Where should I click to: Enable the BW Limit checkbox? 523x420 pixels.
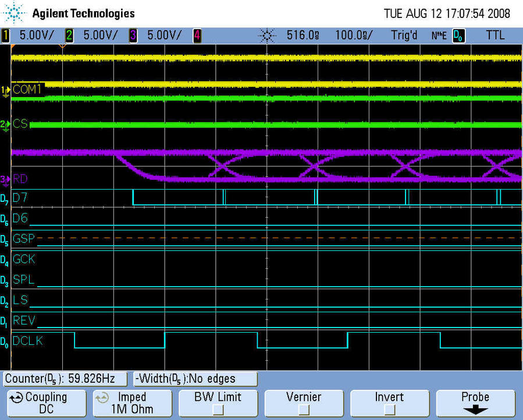pyautogui.click(x=218, y=410)
